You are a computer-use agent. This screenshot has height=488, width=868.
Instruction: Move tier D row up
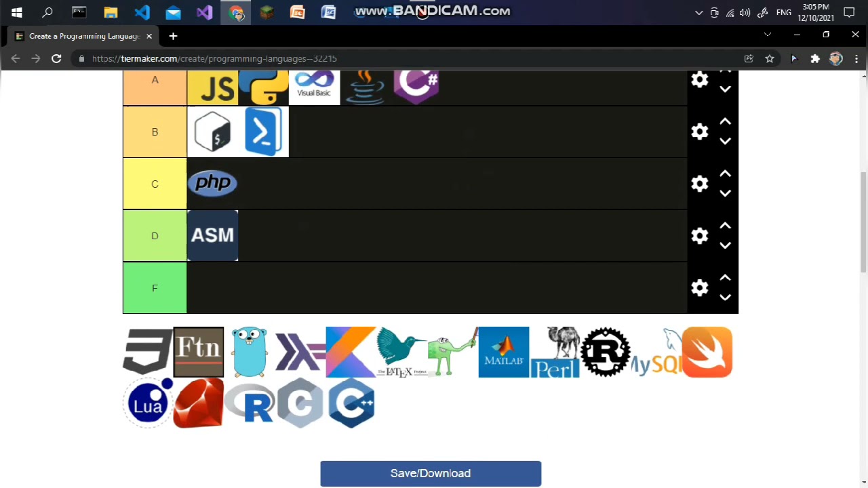[725, 225]
